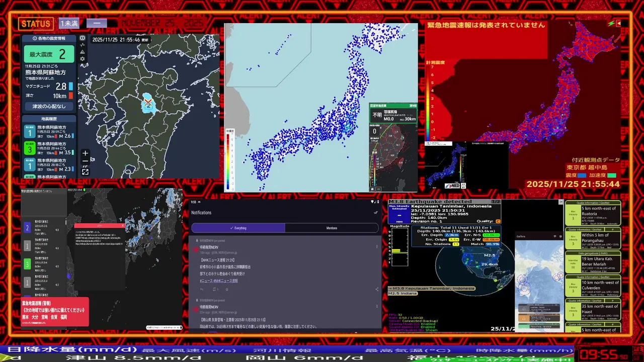
Task: Click the STATUS indicator label
Action: (36, 23)
